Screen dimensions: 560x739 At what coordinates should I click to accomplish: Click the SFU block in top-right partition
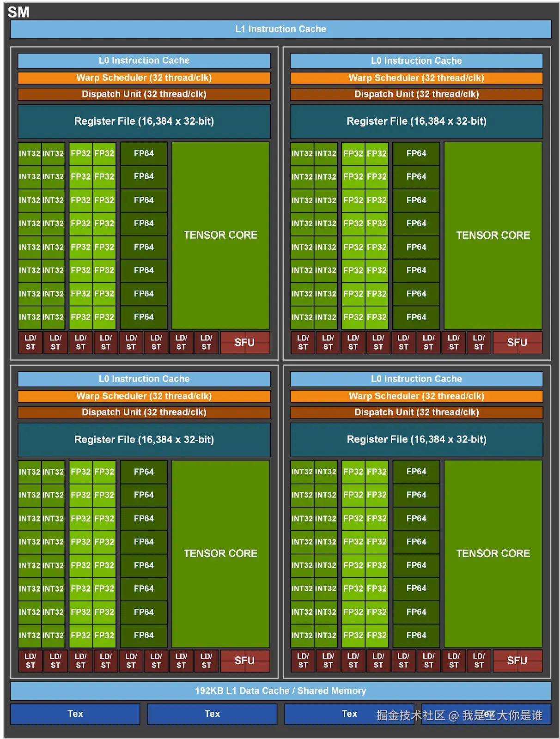pos(517,342)
